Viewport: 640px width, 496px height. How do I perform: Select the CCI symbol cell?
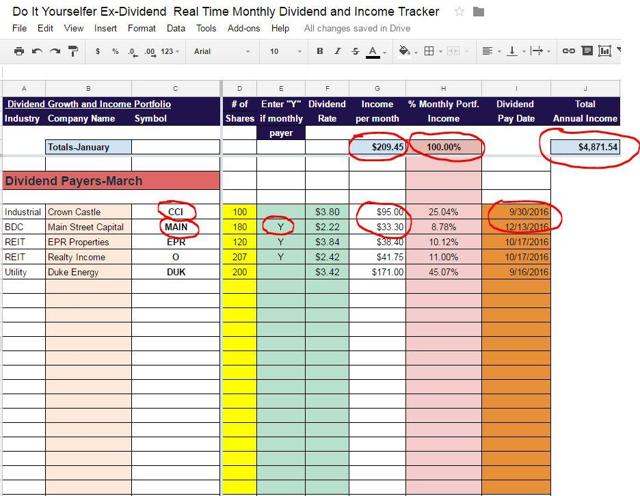tap(176, 212)
